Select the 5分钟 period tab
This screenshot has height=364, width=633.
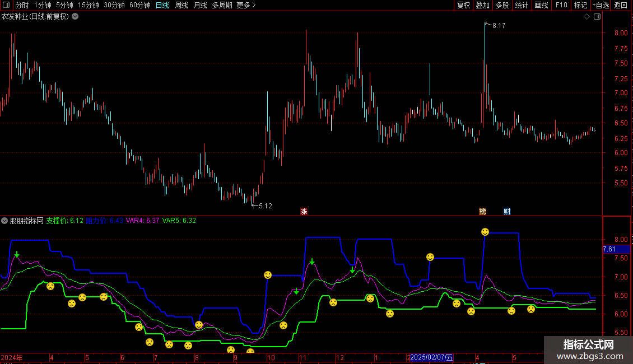pyautogui.click(x=64, y=5)
